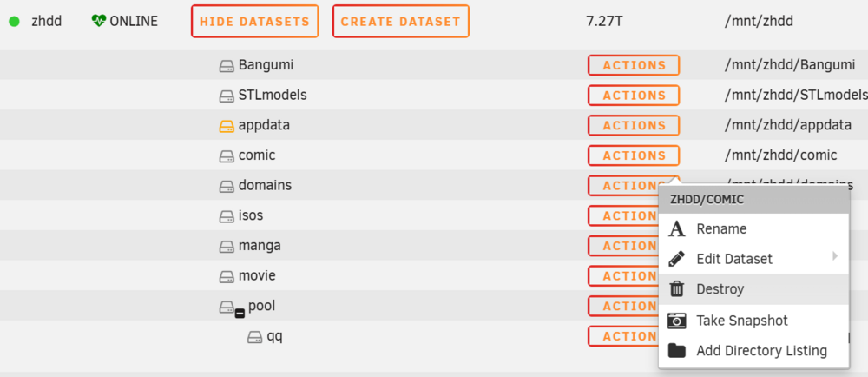
Task: Click the Bangumi dataset drive icon
Action: [x=227, y=66]
